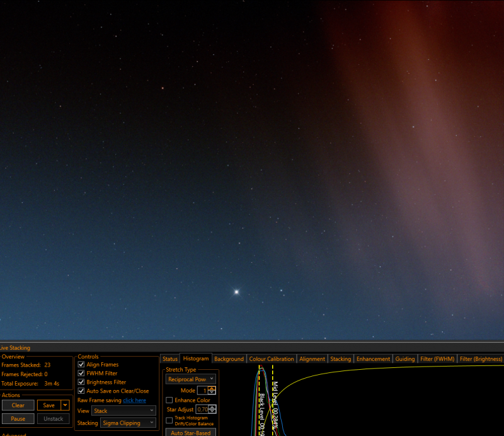This screenshot has width=504, height=436.
Task: Select the Filter (Brightness) tab
Action: pyautogui.click(x=481, y=359)
